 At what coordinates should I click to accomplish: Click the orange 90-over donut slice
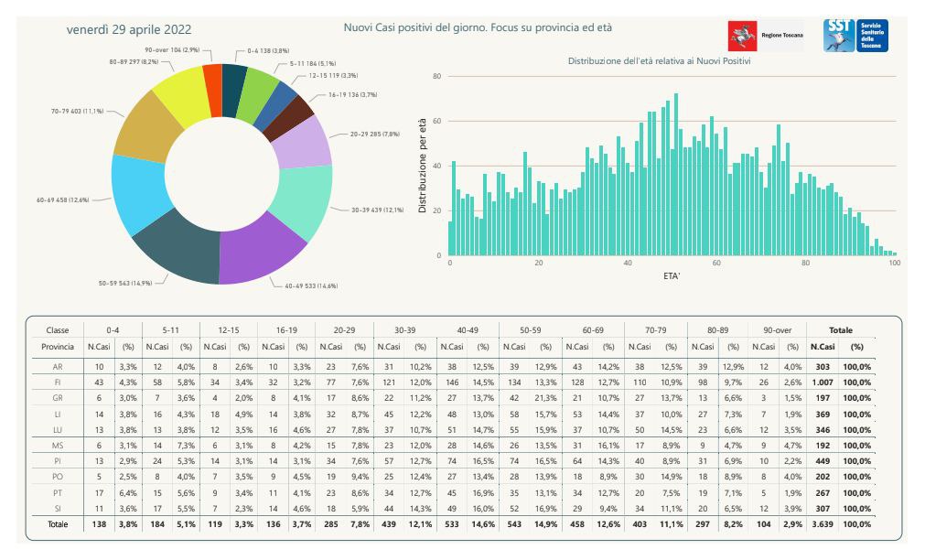click(x=212, y=79)
